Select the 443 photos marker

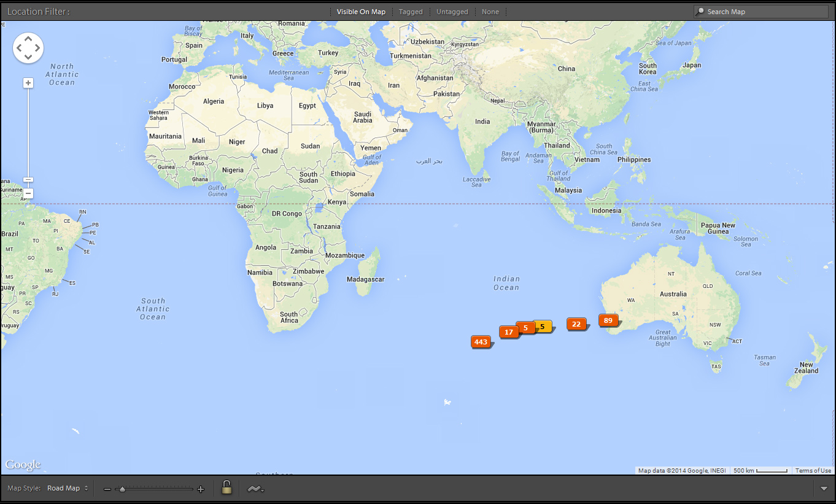[481, 342]
